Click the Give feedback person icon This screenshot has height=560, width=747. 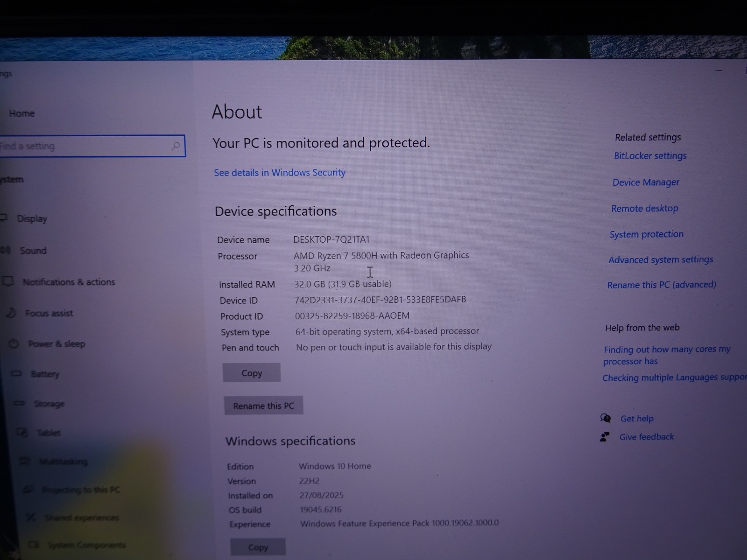[x=605, y=437]
